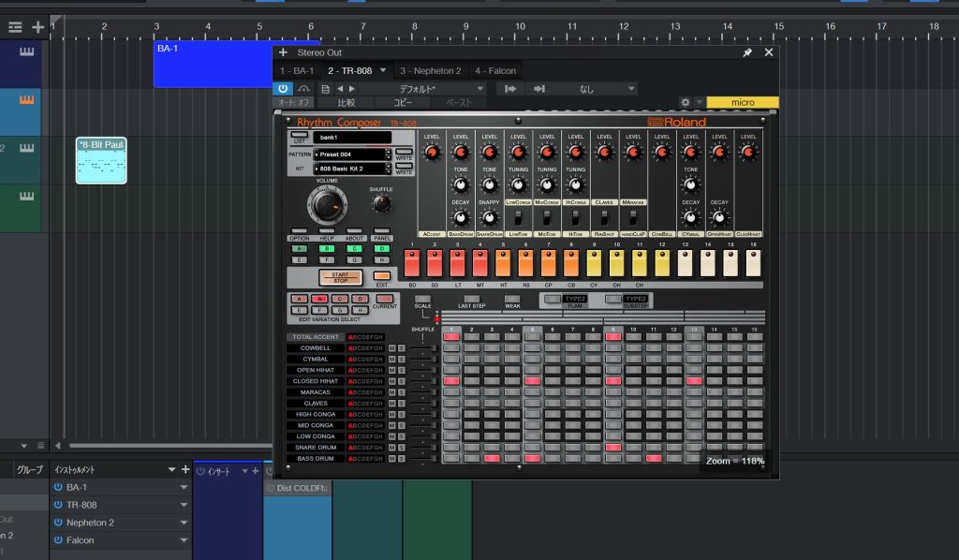Click the add track plus icon

click(37, 27)
